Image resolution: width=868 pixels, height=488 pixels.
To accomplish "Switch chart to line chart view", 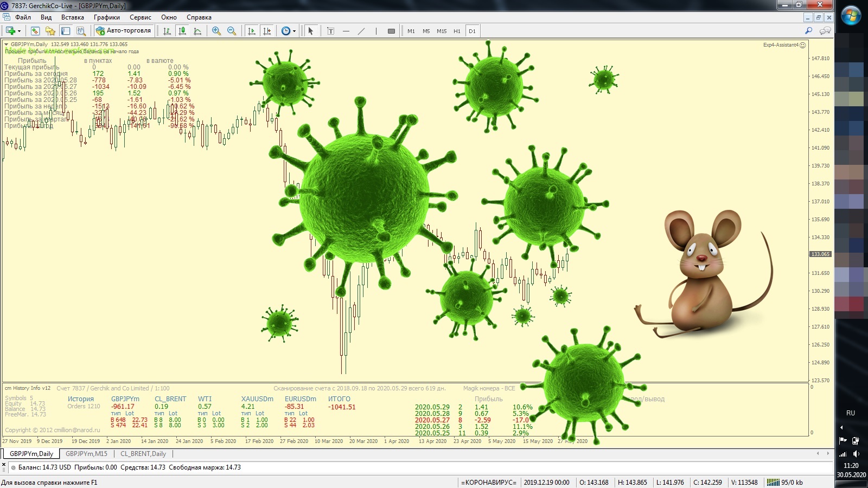I will click(197, 31).
